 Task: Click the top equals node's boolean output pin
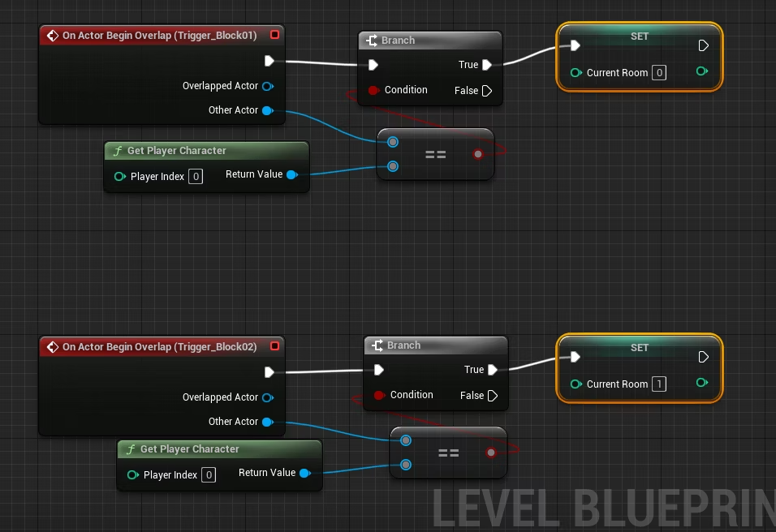478,154
